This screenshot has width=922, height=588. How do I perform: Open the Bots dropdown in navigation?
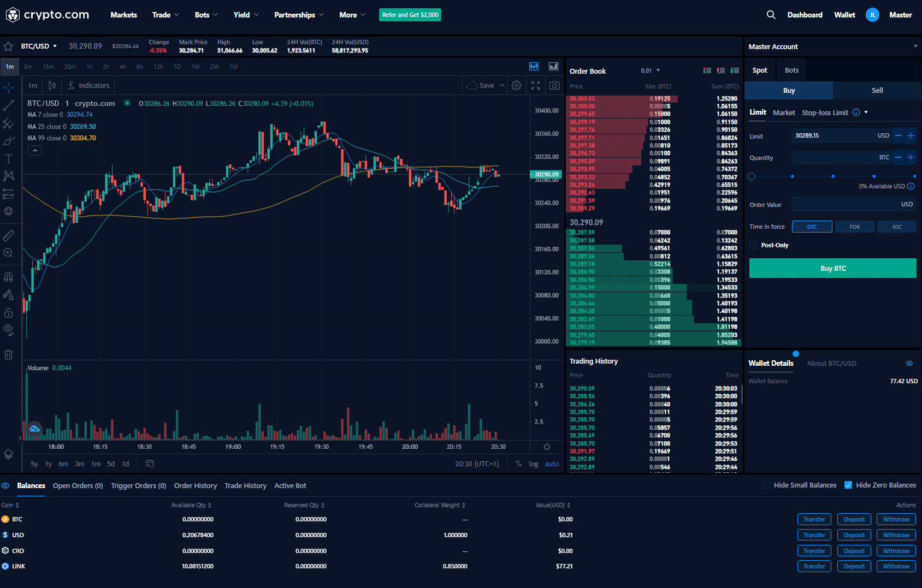206,15
